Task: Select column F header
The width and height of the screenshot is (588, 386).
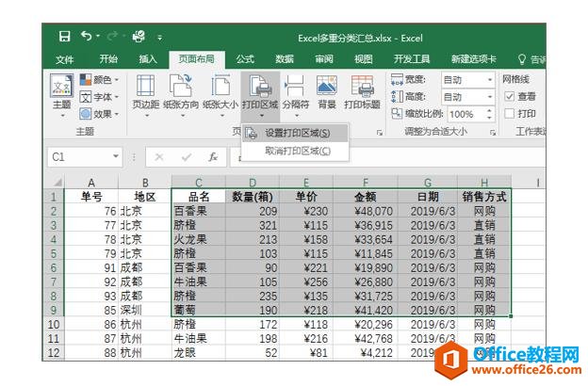Action: (364, 182)
